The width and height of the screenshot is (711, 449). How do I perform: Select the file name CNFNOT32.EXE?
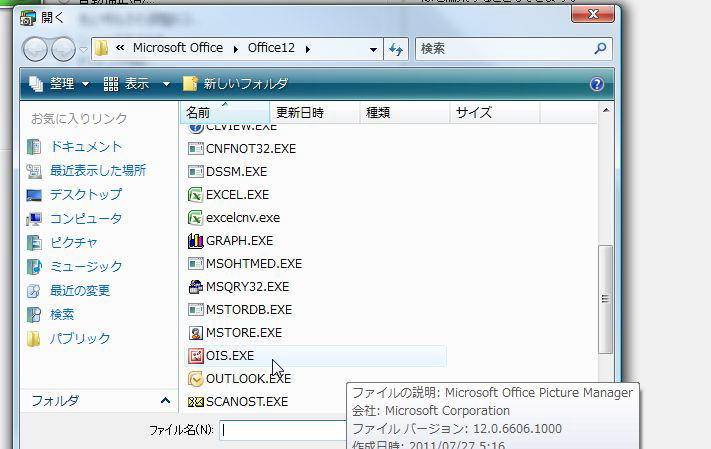point(251,149)
